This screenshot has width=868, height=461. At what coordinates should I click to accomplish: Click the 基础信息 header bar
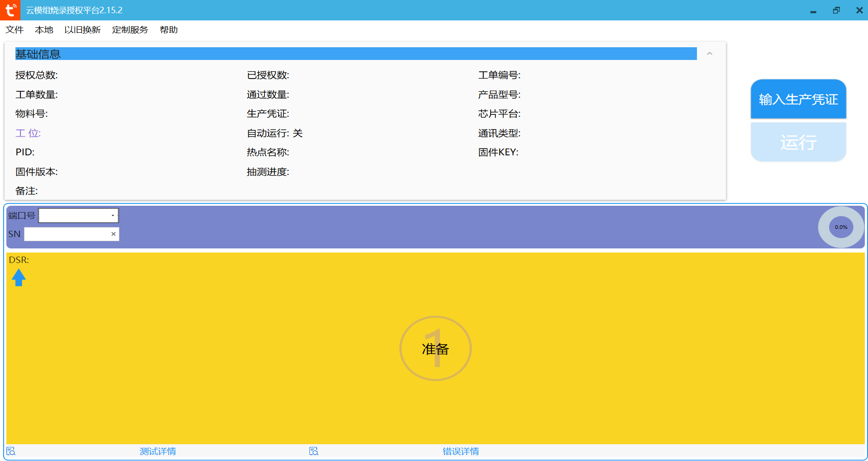356,54
